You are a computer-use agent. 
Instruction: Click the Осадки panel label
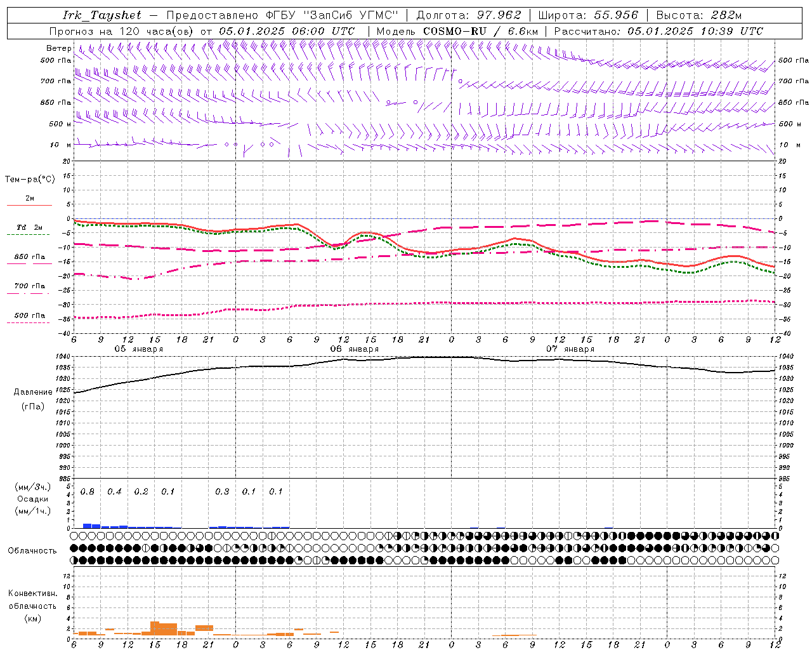(x=33, y=500)
